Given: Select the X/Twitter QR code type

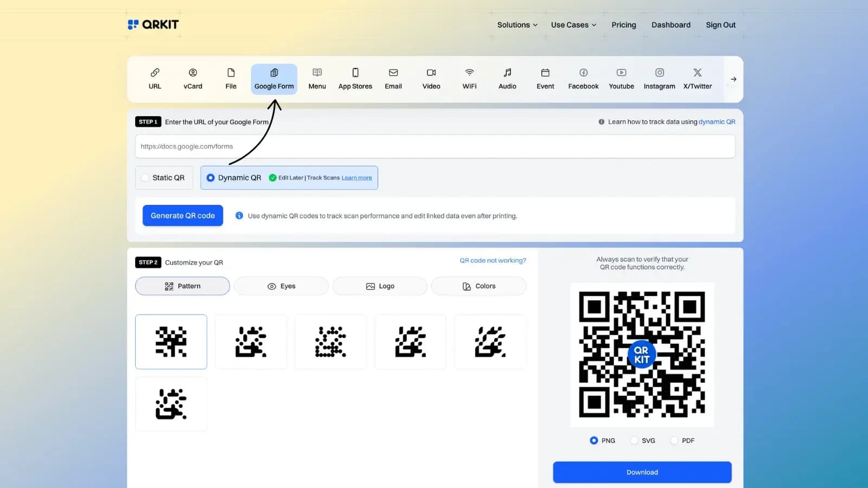Looking at the screenshot, I should (697, 79).
